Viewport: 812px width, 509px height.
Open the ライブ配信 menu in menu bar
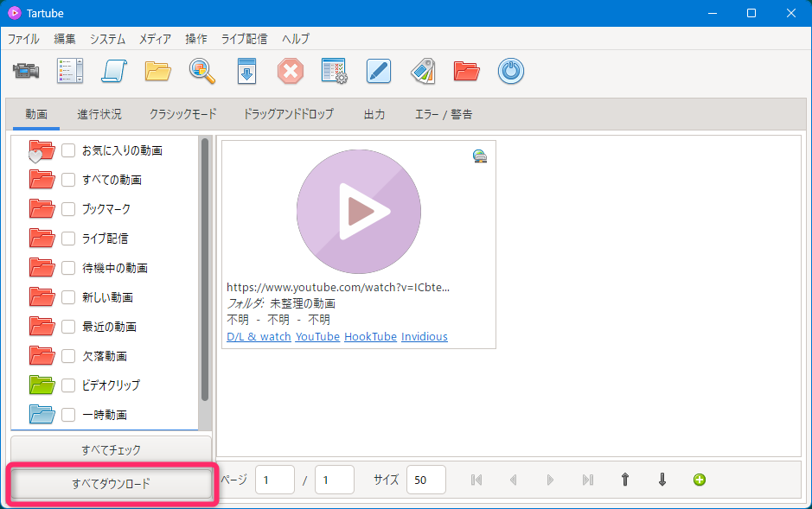(244, 39)
